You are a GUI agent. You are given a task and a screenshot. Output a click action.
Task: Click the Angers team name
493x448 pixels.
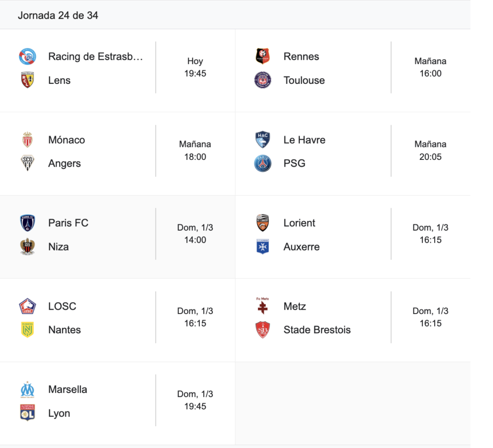[x=65, y=163]
